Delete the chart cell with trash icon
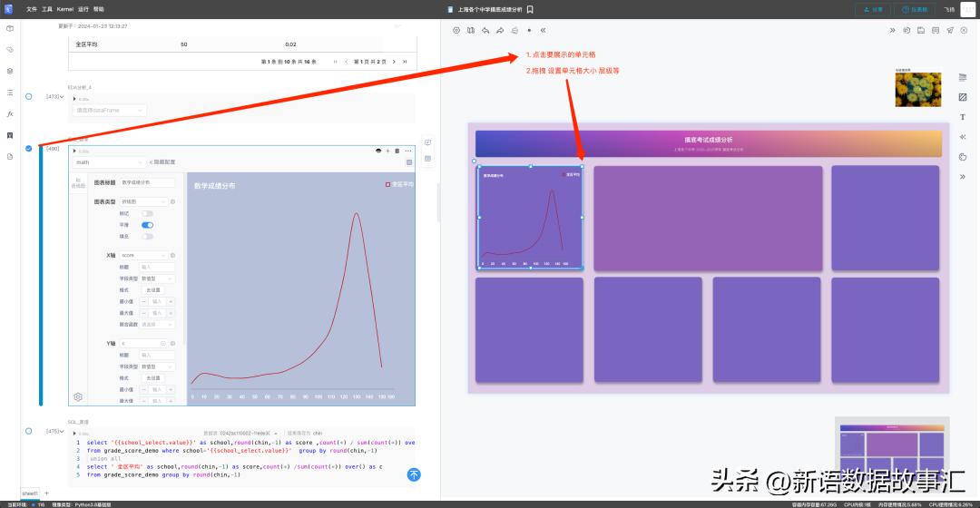Image resolution: width=980 pixels, height=508 pixels. pos(397,151)
